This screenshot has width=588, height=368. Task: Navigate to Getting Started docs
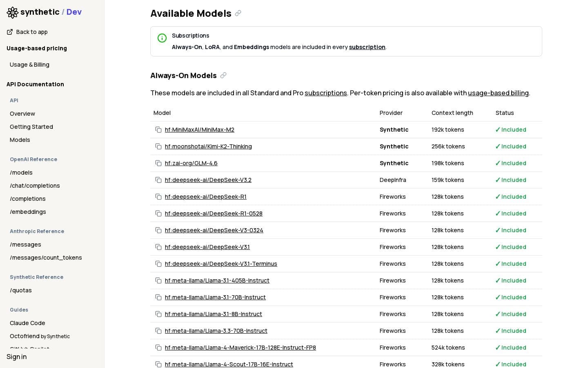click(31, 127)
